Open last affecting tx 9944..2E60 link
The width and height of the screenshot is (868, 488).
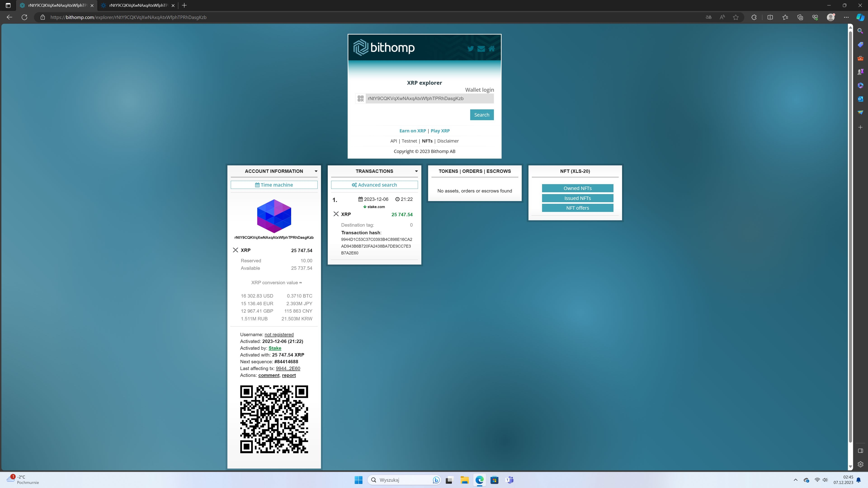coord(288,368)
